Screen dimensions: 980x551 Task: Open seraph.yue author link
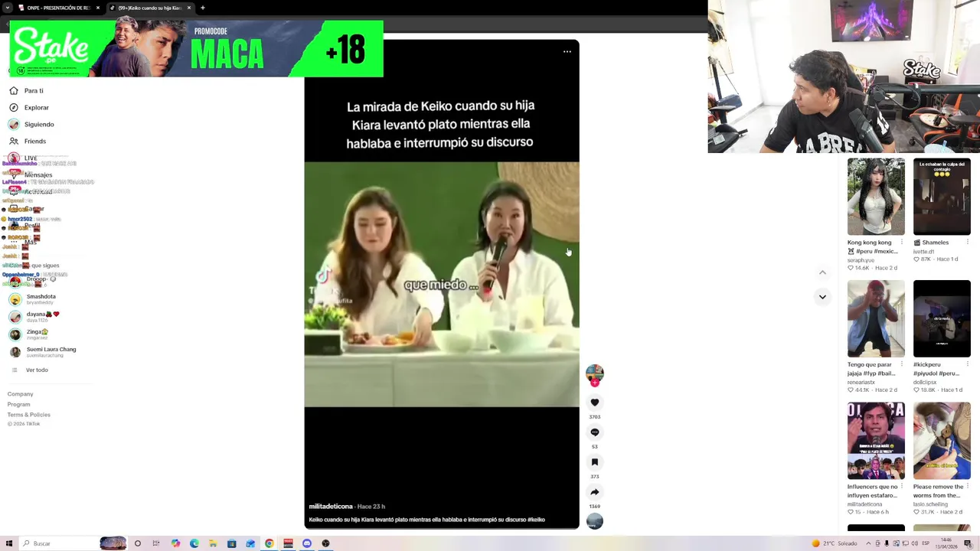coord(861,260)
